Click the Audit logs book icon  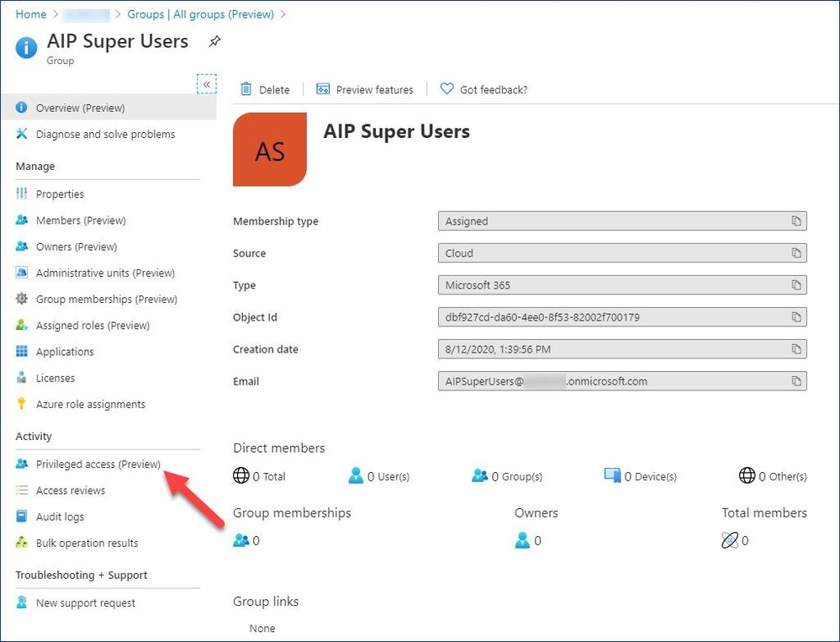[x=21, y=516]
